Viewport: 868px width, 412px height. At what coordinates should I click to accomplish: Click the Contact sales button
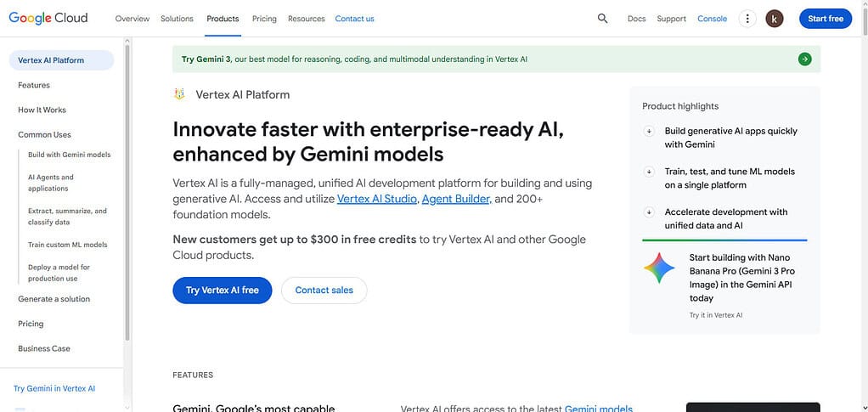coord(324,291)
